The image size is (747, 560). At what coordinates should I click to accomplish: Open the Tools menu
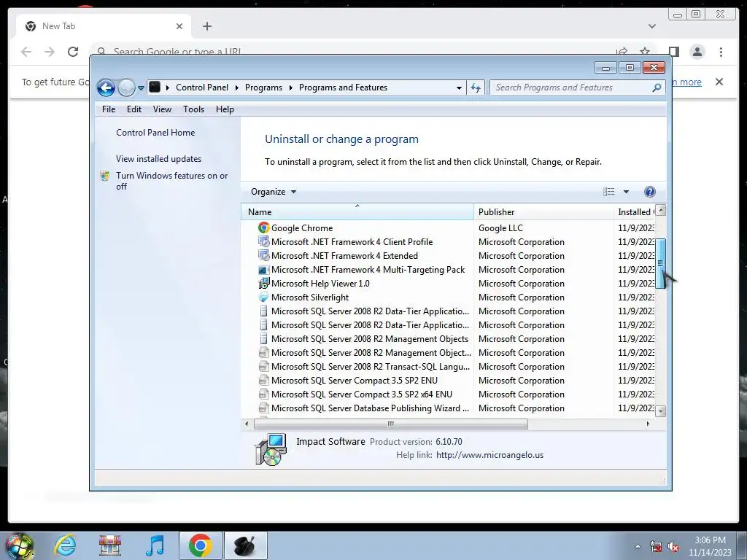pyautogui.click(x=193, y=109)
